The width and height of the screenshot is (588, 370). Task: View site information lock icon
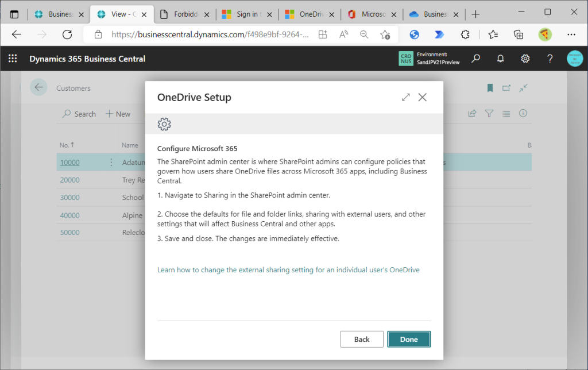click(98, 34)
